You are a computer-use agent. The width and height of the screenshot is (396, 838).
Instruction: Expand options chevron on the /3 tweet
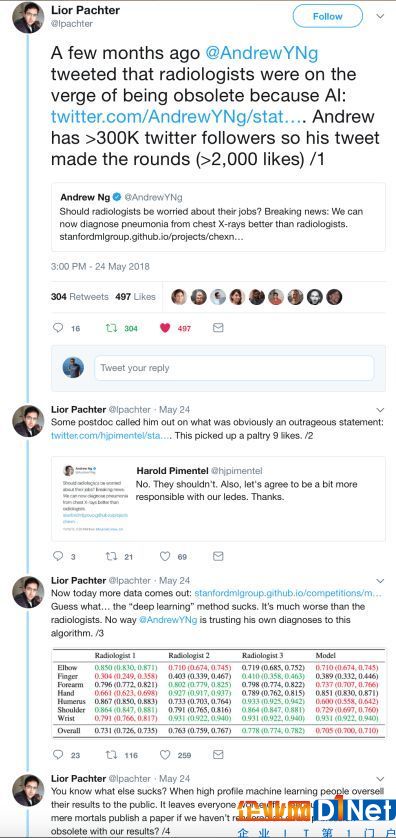tap(380, 580)
